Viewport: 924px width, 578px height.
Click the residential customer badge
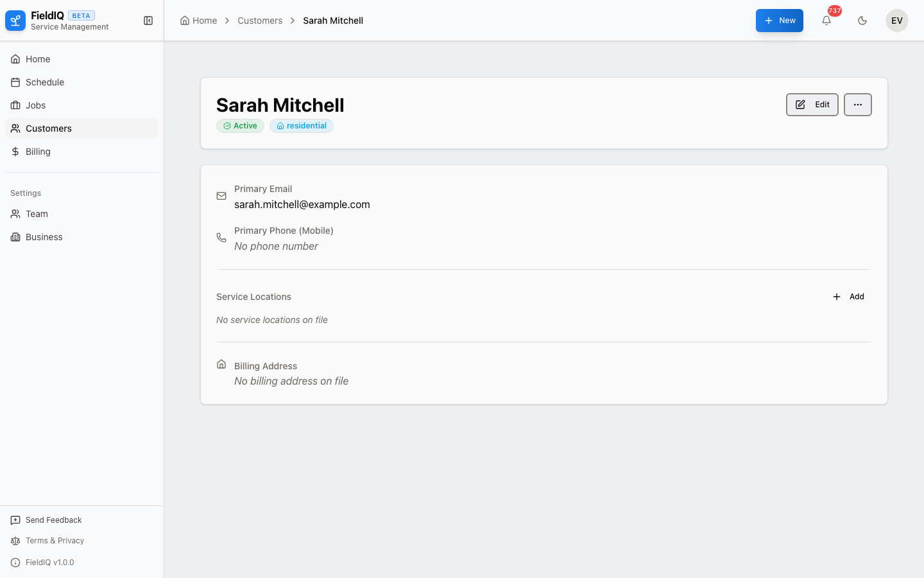(302, 126)
